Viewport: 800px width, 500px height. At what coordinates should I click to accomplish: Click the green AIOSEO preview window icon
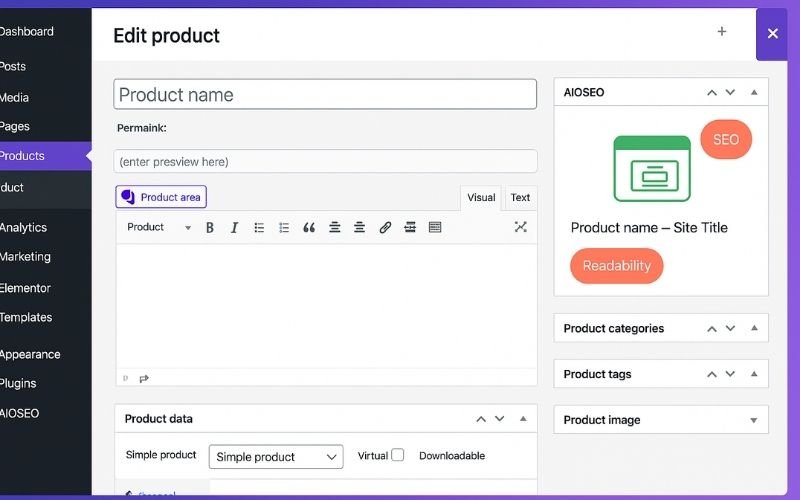652,169
